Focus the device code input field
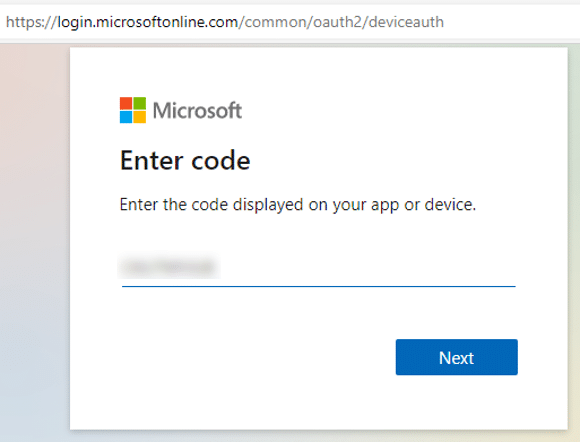580x442 pixels. pos(318,267)
